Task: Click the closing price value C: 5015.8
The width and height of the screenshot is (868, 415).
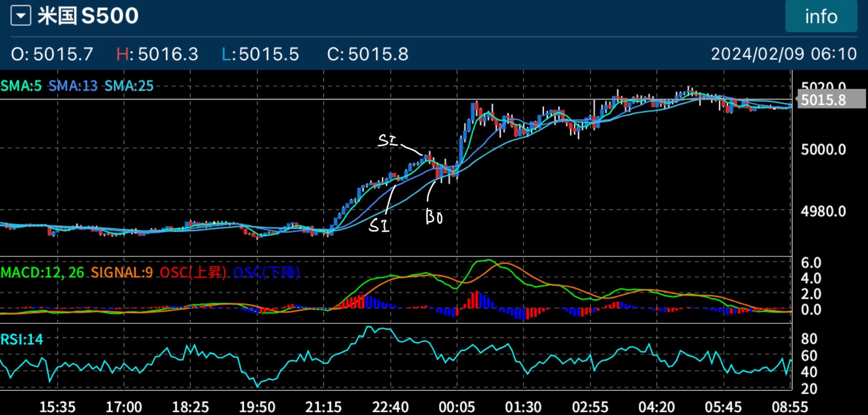Action: click(368, 54)
